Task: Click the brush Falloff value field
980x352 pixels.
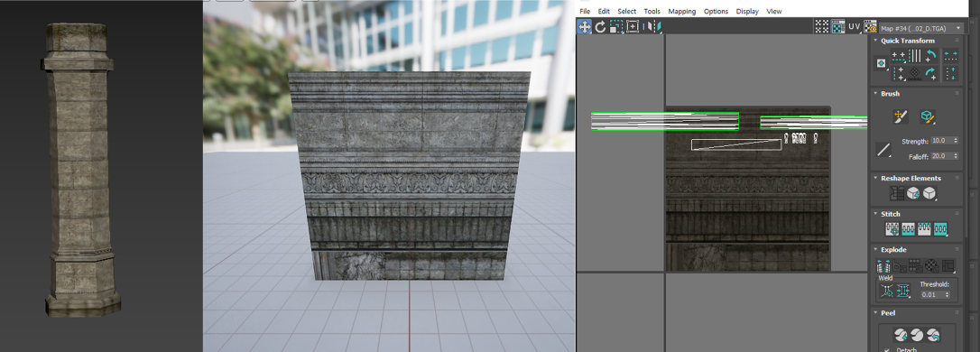Action: click(941, 155)
